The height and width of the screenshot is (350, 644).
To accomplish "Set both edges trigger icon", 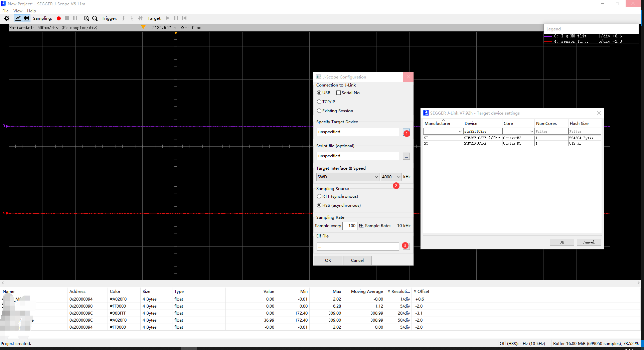I will tap(140, 18).
